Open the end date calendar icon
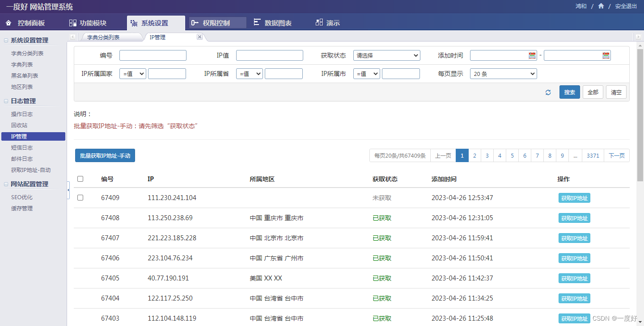The height and width of the screenshot is (326, 644). point(606,55)
